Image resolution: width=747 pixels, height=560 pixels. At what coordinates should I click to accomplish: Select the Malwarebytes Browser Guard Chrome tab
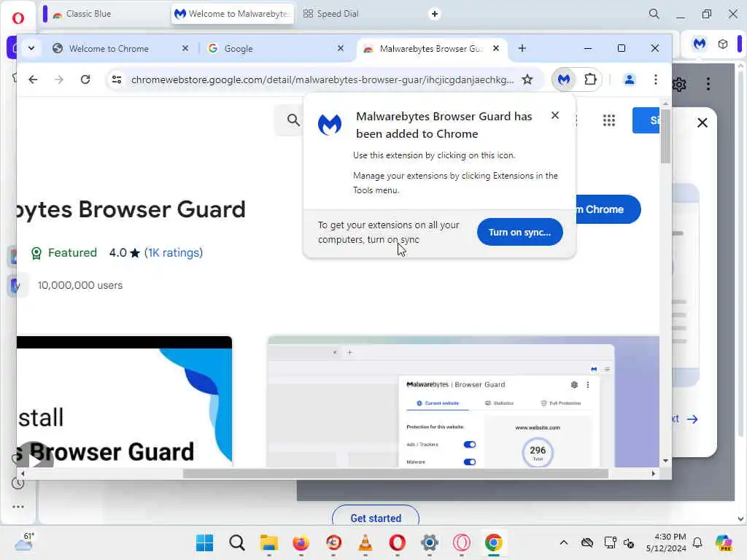[x=431, y=49]
